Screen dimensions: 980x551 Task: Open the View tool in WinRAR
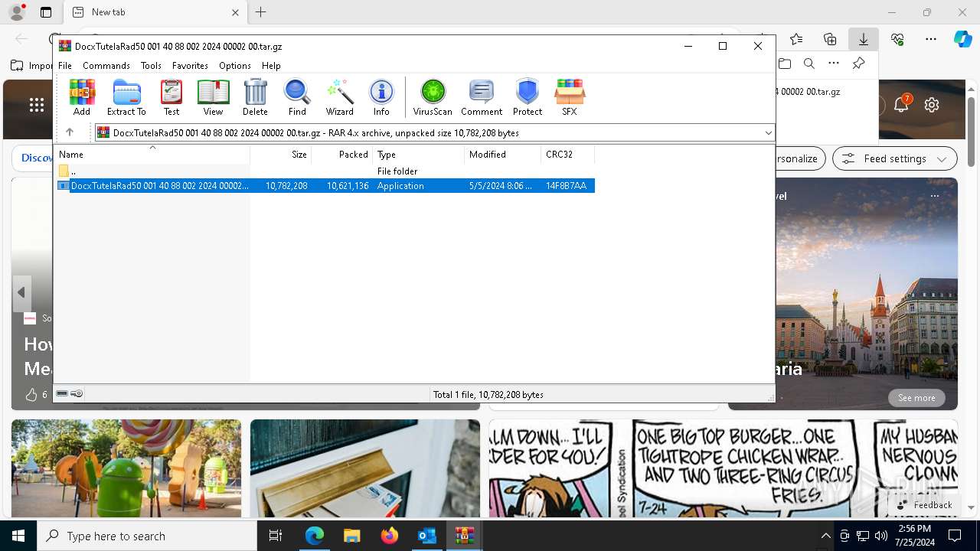pyautogui.click(x=213, y=97)
